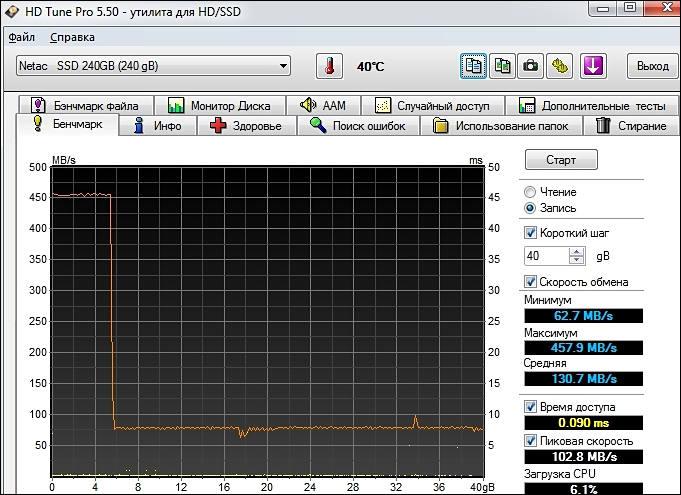This screenshot has width=681, height=495.
Task: Select the Чтение radio button
Action: pyautogui.click(x=530, y=191)
